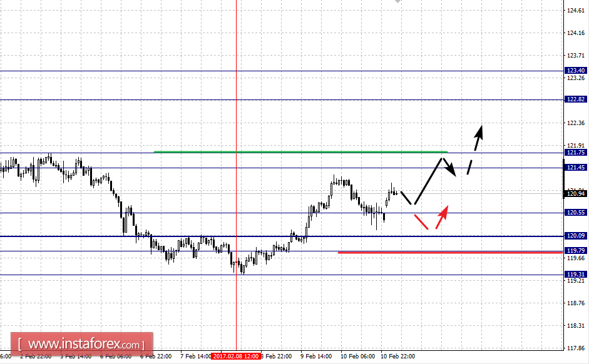Viewport: 589px width, 364px height.
Task: Click the 6 Feb 22:00 time axis label
Action: (156, 356)
